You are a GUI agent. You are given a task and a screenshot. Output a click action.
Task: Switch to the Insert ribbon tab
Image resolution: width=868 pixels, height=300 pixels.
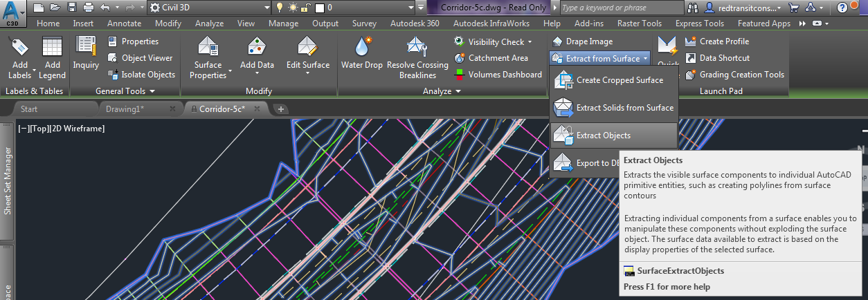[83, 24]
